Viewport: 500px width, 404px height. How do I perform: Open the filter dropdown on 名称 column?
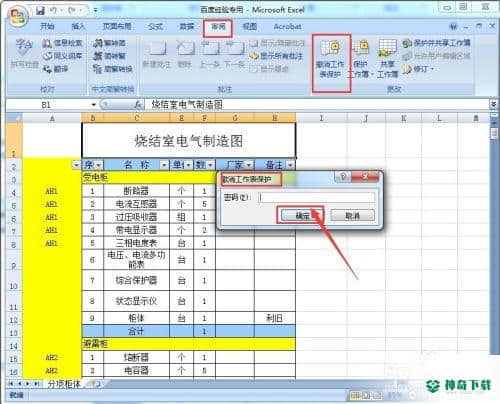click(164, 165)
